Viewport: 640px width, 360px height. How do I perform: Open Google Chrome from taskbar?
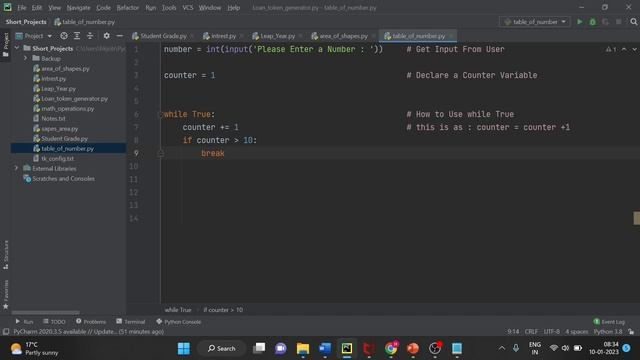coord(391,349)
